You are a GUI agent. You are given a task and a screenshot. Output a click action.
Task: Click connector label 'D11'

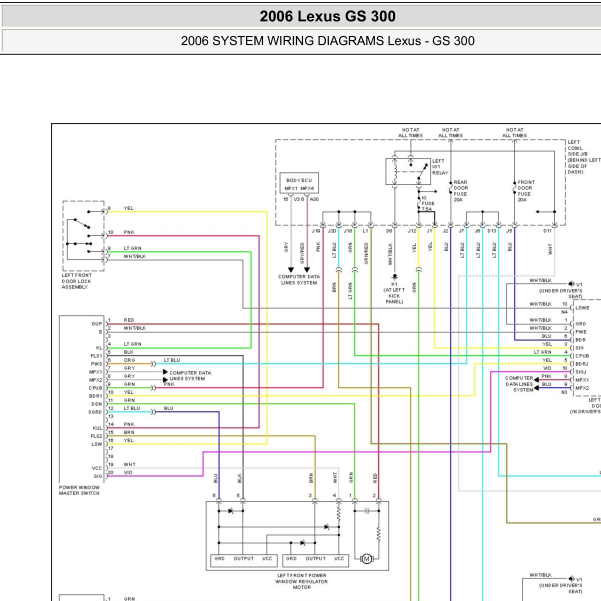point(547,231)
